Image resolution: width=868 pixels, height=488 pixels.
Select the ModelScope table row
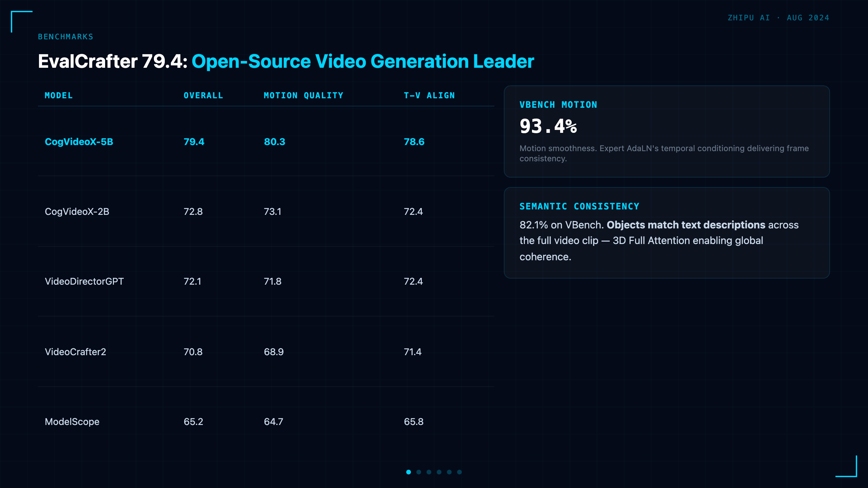point(266,422)
